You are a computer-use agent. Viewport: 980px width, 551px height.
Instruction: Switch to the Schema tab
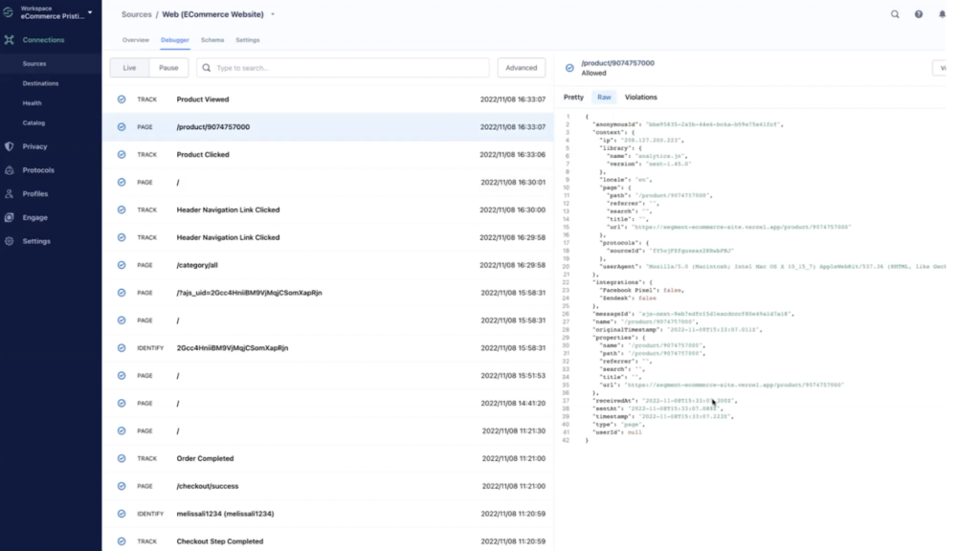(212, 40)
